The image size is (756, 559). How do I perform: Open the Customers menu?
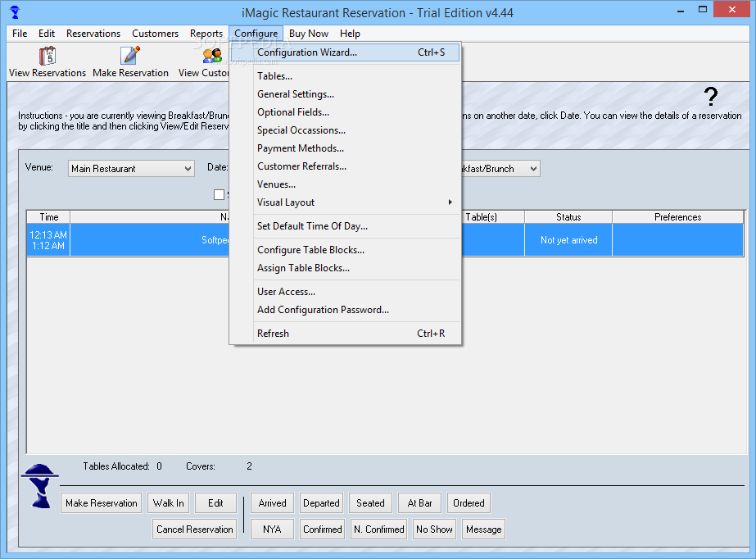156,34
